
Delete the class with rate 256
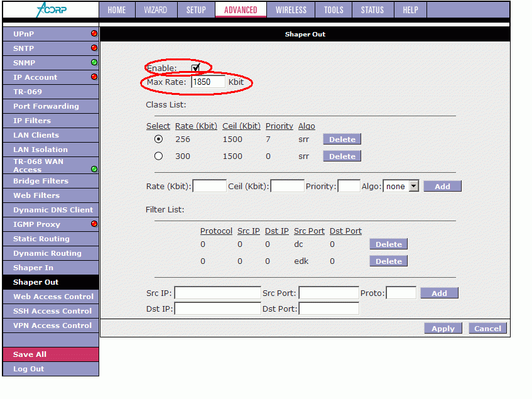coord(342,139)
